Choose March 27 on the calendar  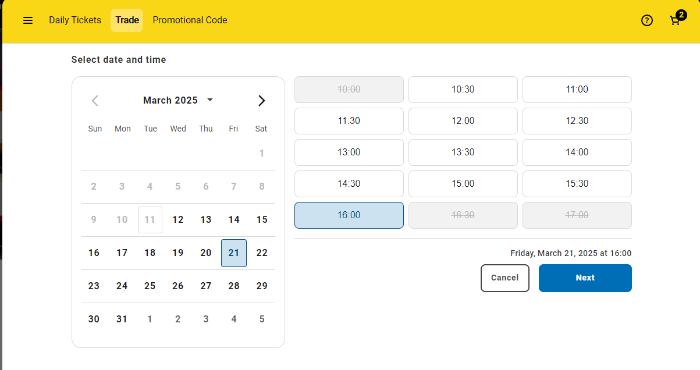click(x=206, y=286)
